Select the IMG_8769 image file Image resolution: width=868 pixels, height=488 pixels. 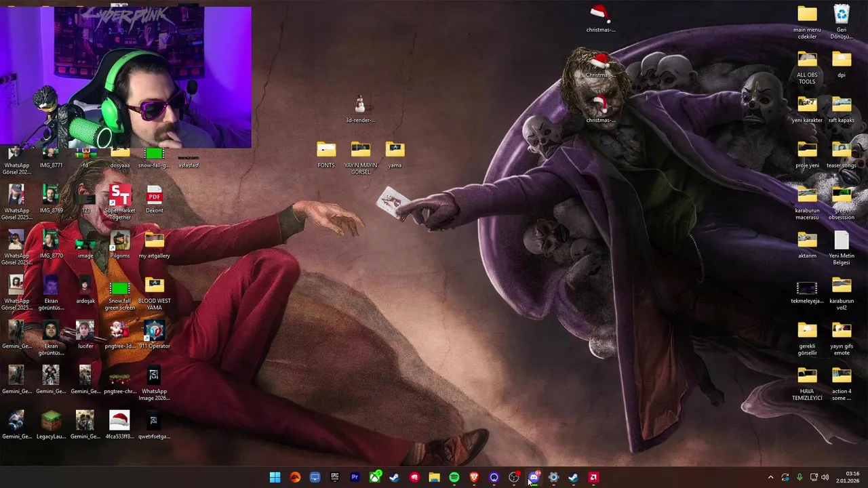point(51,200)
